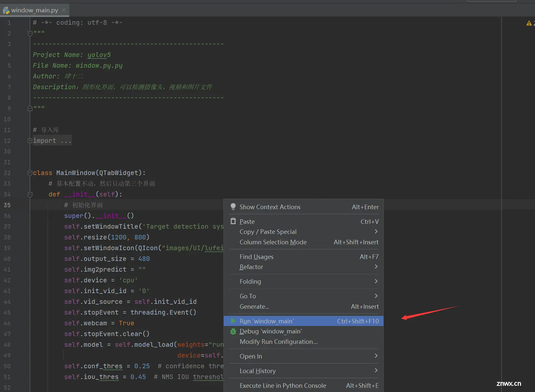Click the green Run triangle icon
This screenshot has width=535, height=392.
tap(233, 321)
